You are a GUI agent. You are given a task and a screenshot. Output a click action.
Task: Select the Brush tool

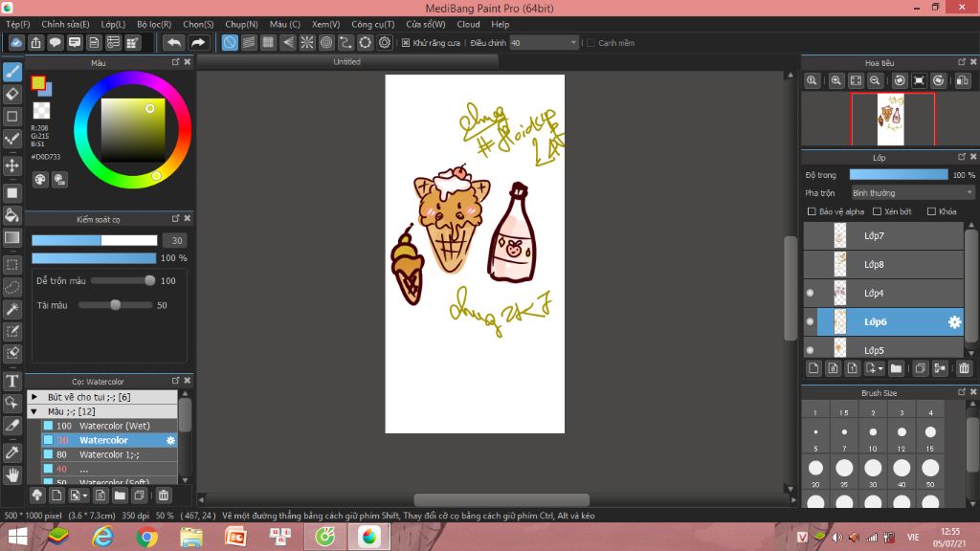12,72
